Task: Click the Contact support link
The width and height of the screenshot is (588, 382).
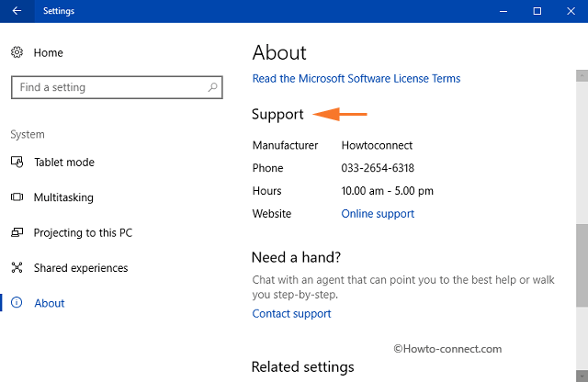Action: click(x=291, y=313)
